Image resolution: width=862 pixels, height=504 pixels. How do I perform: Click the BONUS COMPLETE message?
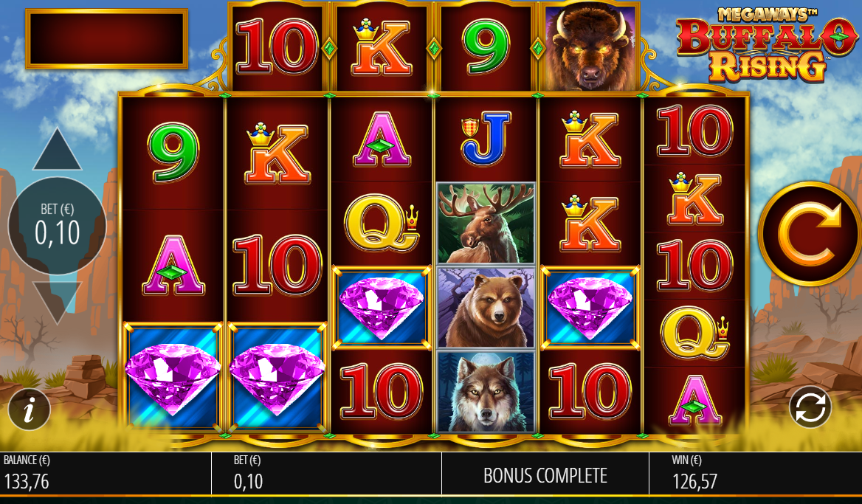(545, 476)
